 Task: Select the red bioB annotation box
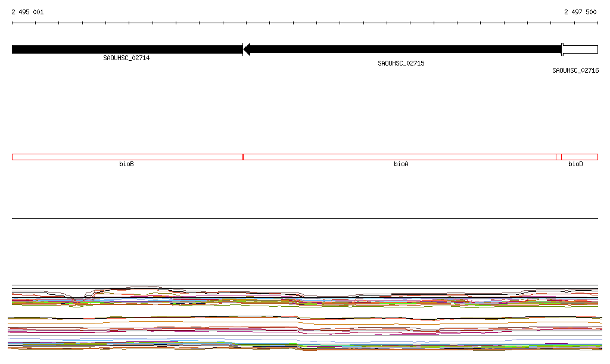[x=127, y=157]
